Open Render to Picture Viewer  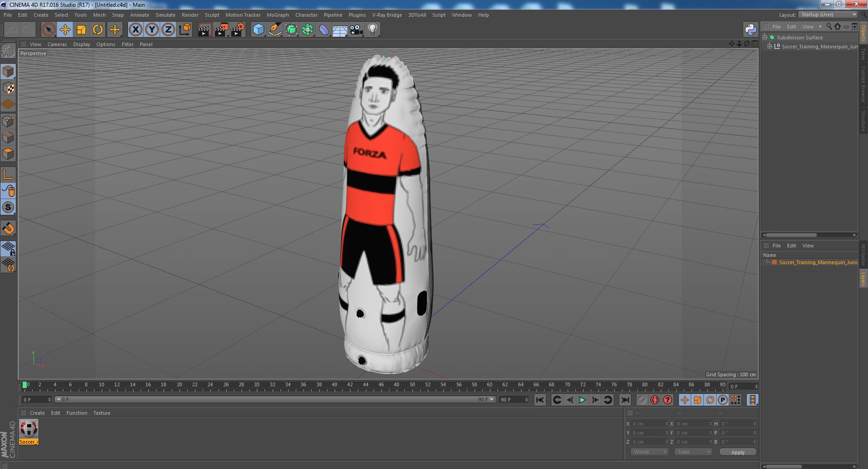coord(221,30)
